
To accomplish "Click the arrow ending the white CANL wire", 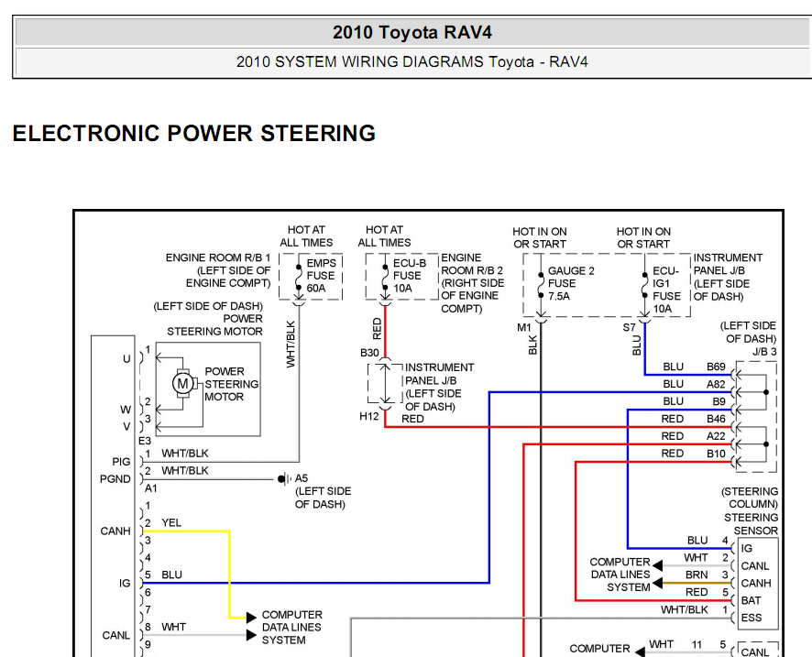I will click(x=251, y=635).
